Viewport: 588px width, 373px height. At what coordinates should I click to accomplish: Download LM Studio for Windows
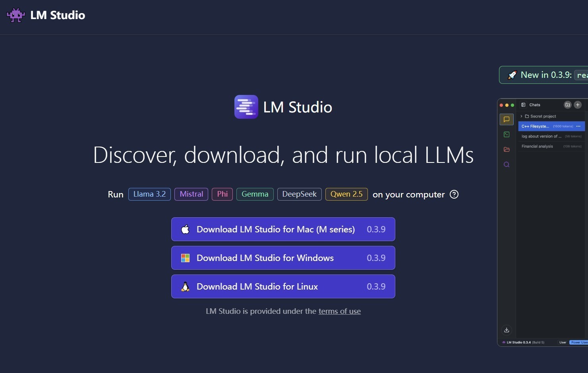pos(283,258)
